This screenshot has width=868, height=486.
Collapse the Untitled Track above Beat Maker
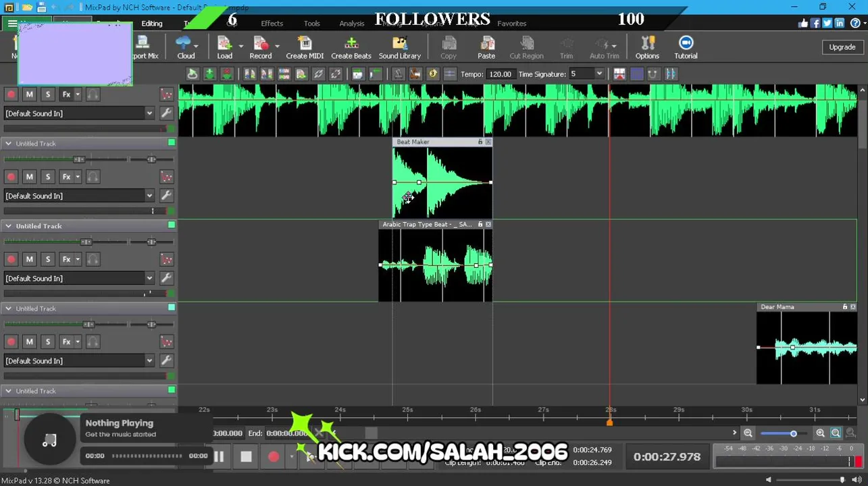[x=8, y=143]
